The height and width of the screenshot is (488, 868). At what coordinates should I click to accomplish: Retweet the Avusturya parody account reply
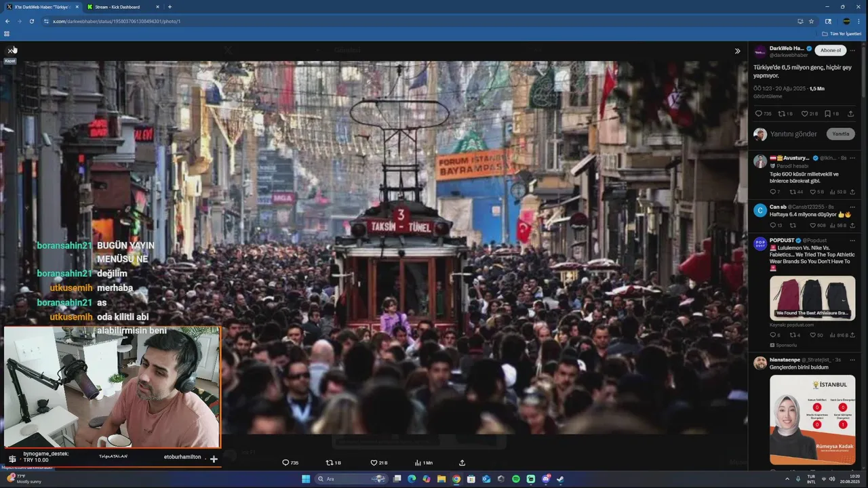click(791, 192)
